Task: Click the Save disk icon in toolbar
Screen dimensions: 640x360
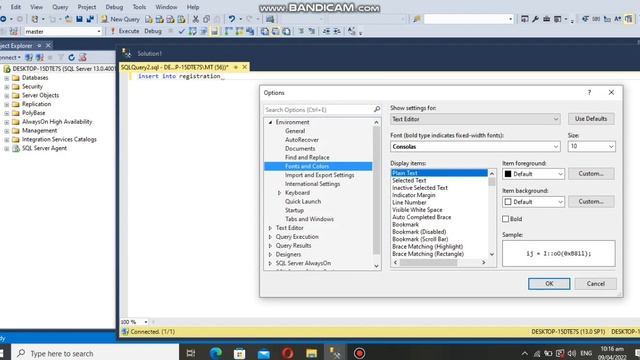Action: pos(79,19)
